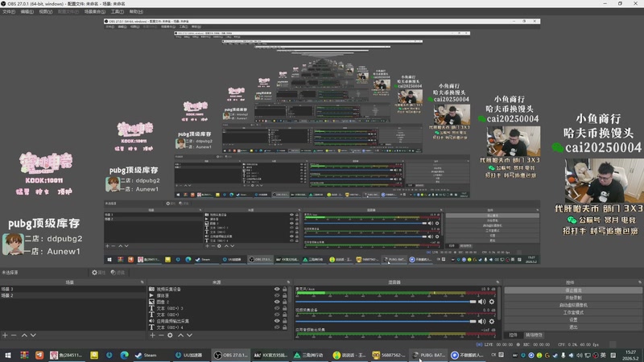644x362 pixels.
Task: Remove selected source with minus icon
Action: 161,335
